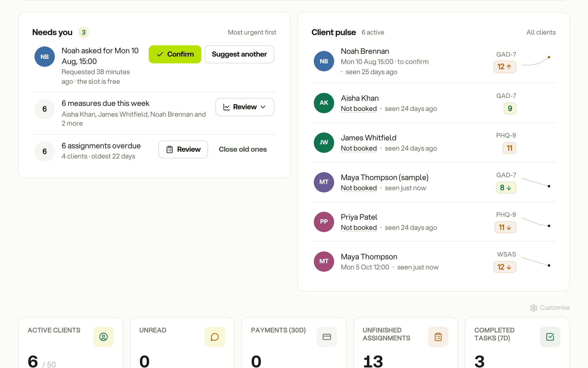Screen dimensions: 588x368
Task: Click the Unread chat bubble icon
Action: tap(215, 337)
